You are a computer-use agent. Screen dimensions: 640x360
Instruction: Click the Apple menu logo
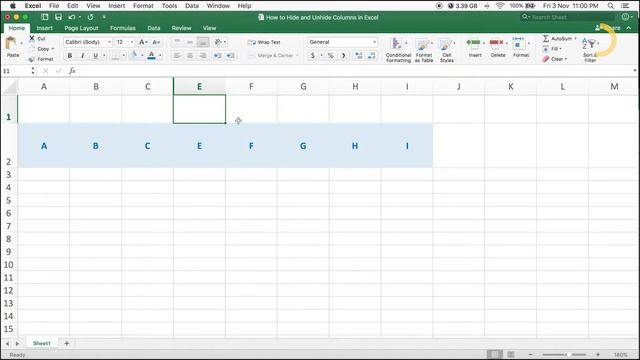coord(13,6)
